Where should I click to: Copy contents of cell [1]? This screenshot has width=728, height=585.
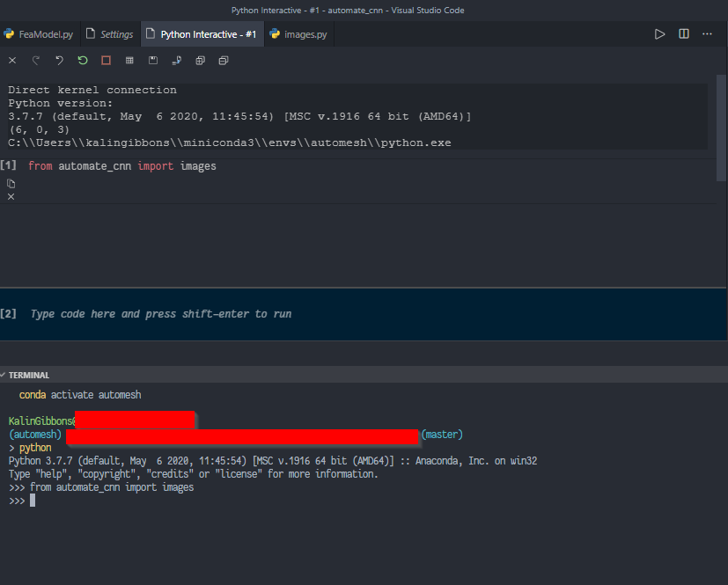[11, 183]
